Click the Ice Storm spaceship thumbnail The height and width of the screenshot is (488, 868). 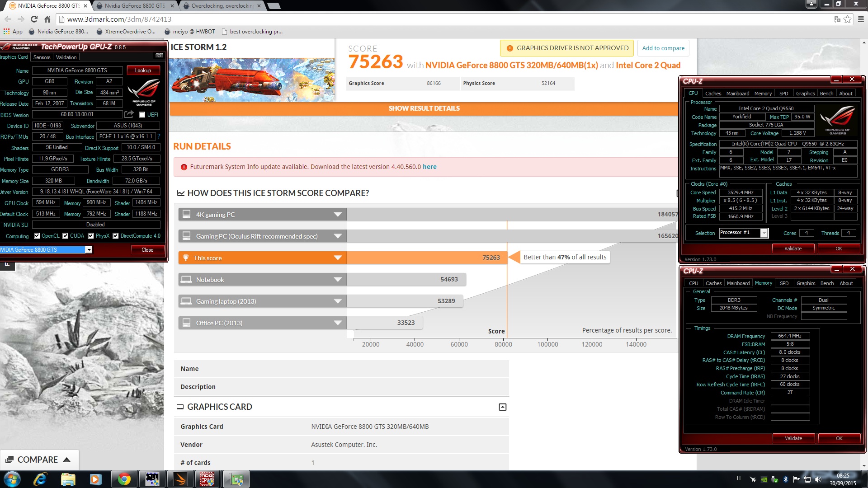252,79
